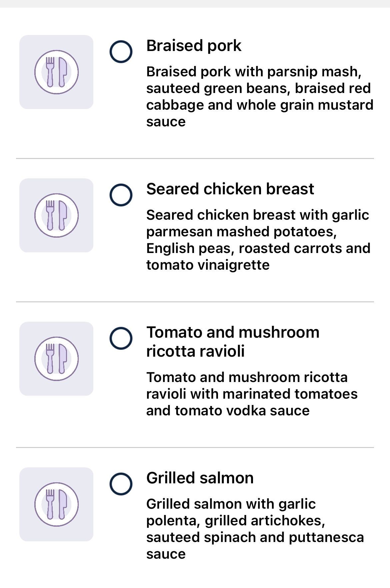
Task: Tap the Seared chicken breast plate icon
Action: coord(56,215)
